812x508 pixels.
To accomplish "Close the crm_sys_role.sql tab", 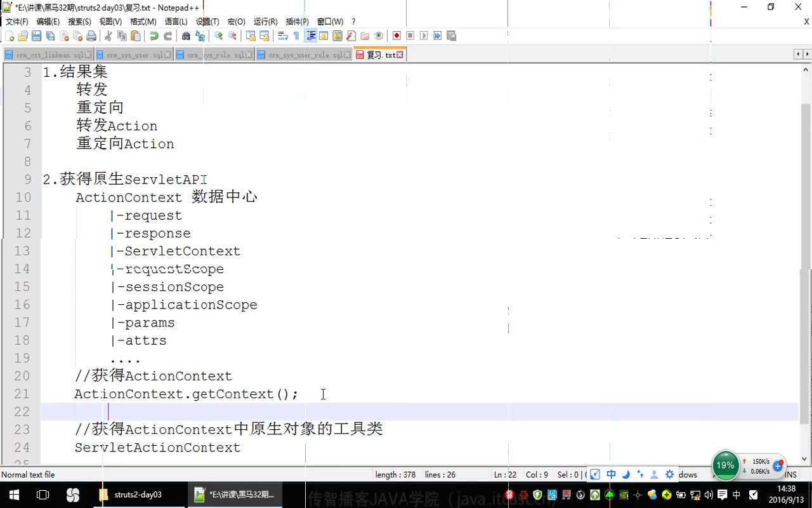I will pos(249,55).
